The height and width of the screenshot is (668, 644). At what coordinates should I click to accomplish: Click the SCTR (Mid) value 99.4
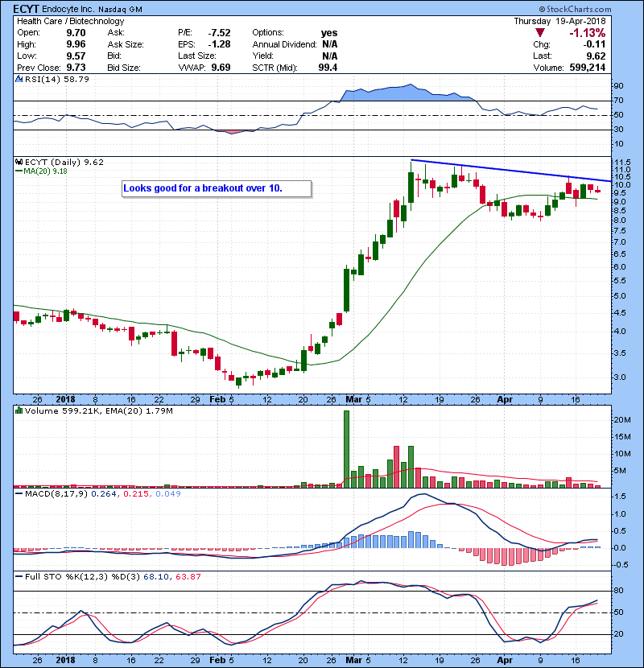[328, 68]
